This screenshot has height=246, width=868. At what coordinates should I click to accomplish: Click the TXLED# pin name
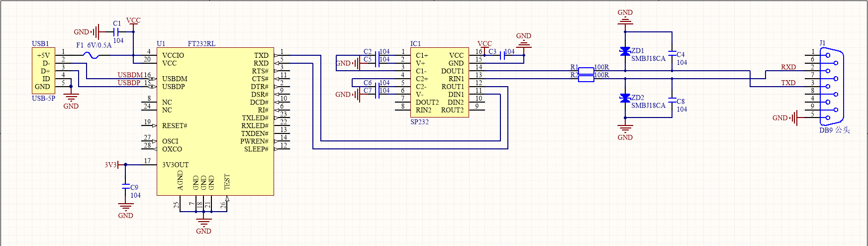point(255,118)
